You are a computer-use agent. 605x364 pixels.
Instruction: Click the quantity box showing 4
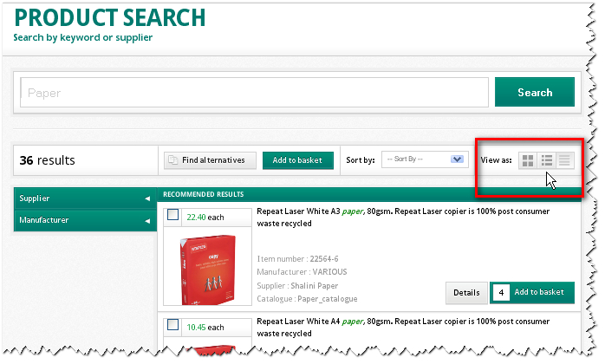pos(501,293)
